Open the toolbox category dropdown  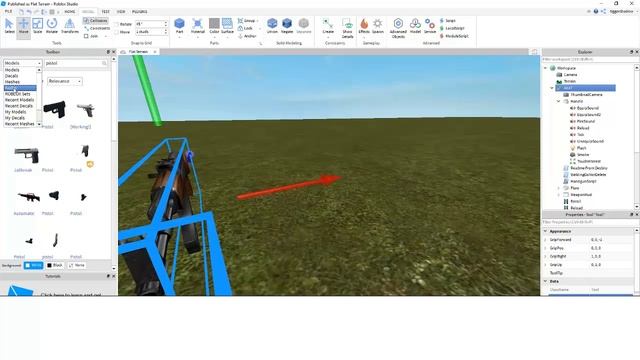(22, 63)
